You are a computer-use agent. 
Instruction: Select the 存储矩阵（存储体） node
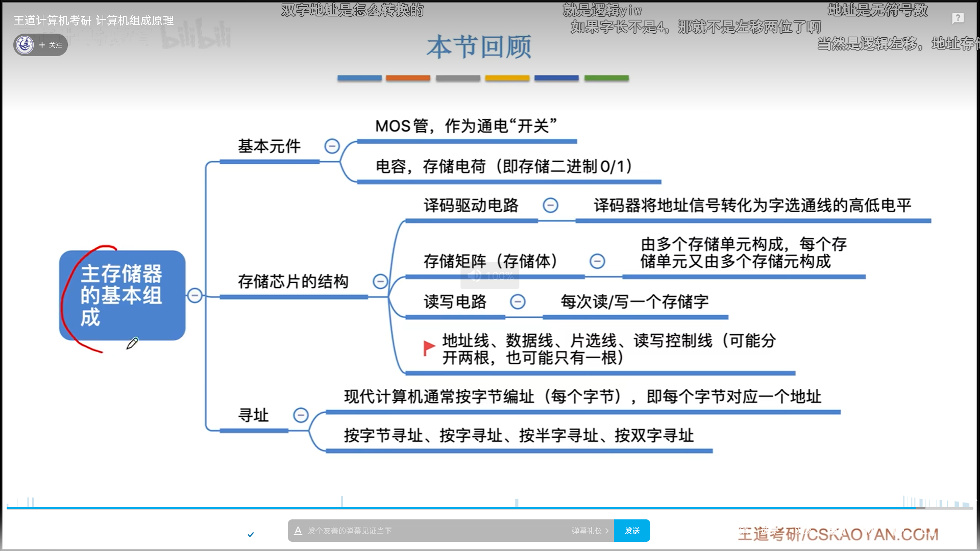click(491, 261)
